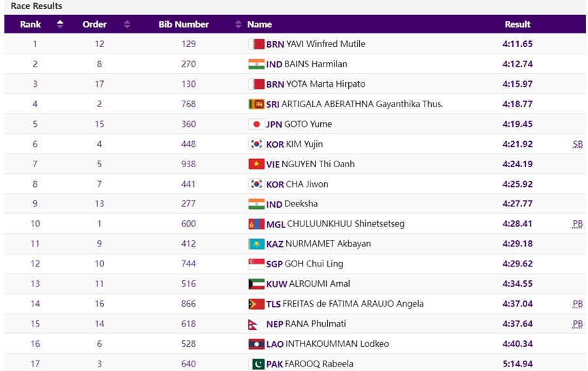Click the PB label in CHULUUNKHUU's row

[578, 224]
